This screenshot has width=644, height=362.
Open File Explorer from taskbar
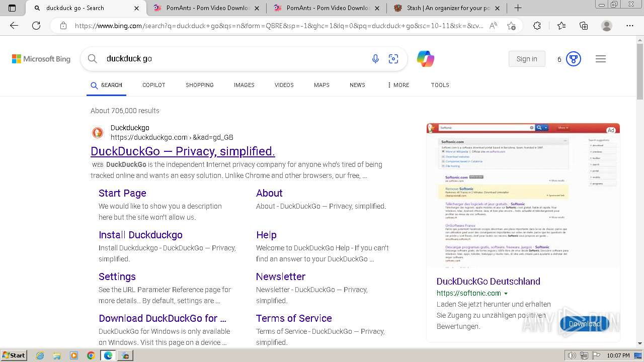click(57, 355)
